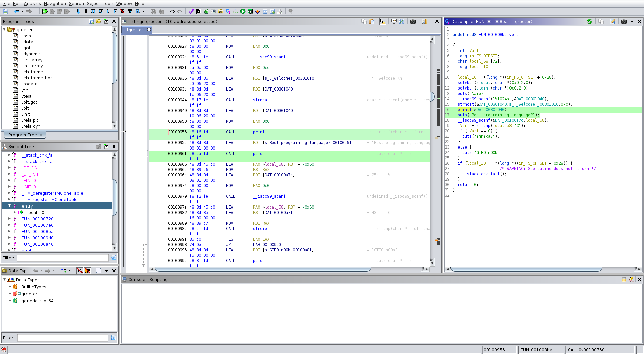Click the Undo arrow in toolbar
The width and height of the screenshot is (644, 354).
pyautogui.click(x=172, y=11)
